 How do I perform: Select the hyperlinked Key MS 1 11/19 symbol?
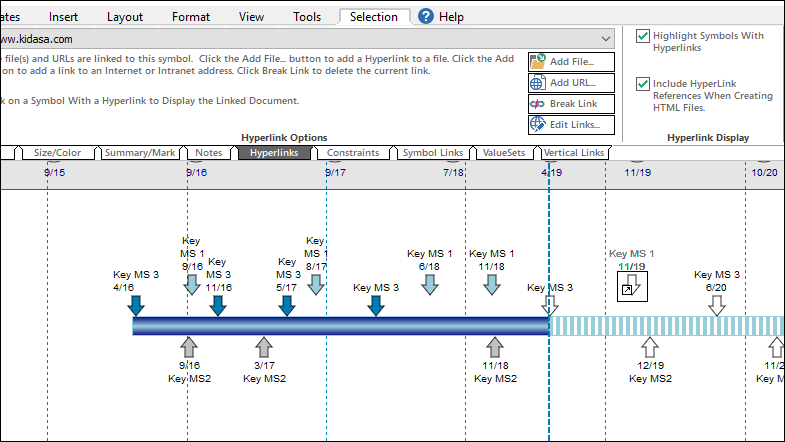(x=632, y=287)
